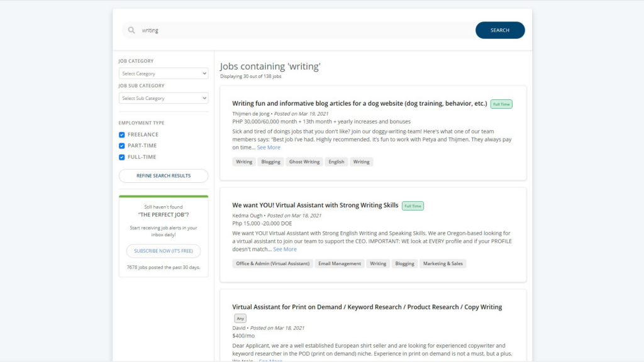Image resolution: width=644 pixels, height=362 pixels.
Task: Click See More on dog website job
Action: pyautogui.click(x=269, y=147)
